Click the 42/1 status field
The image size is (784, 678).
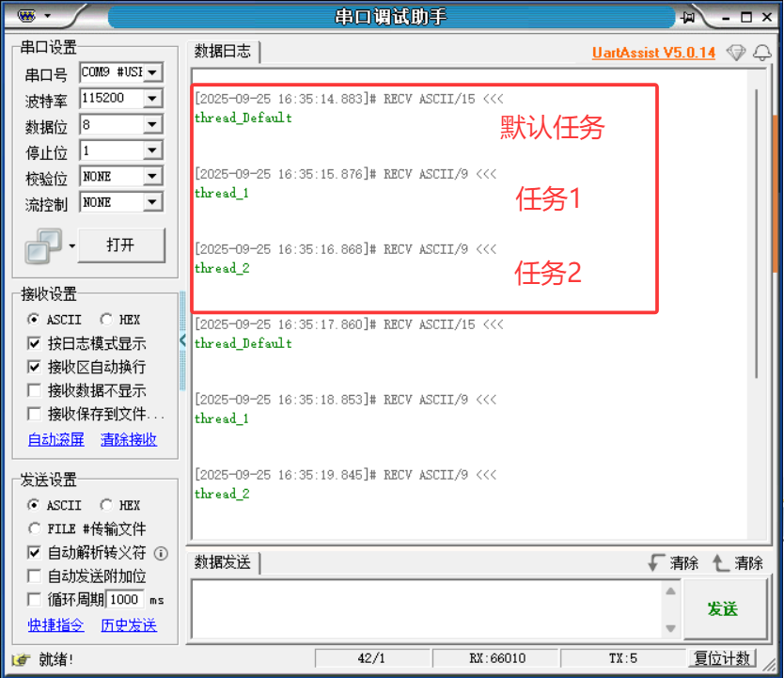click(372, 658)
